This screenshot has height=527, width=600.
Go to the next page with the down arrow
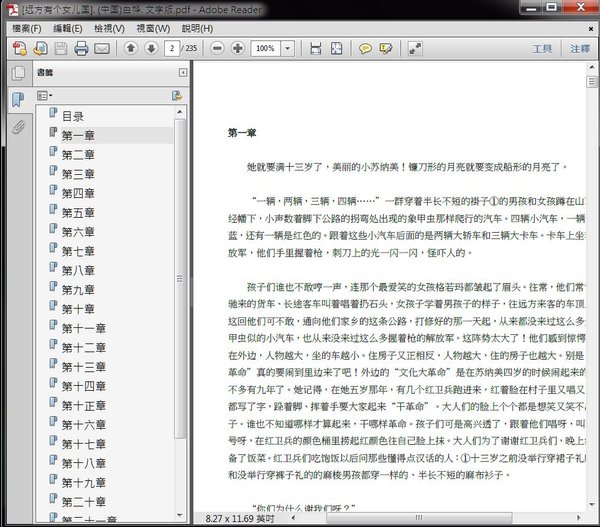click(x=150, y=48)
